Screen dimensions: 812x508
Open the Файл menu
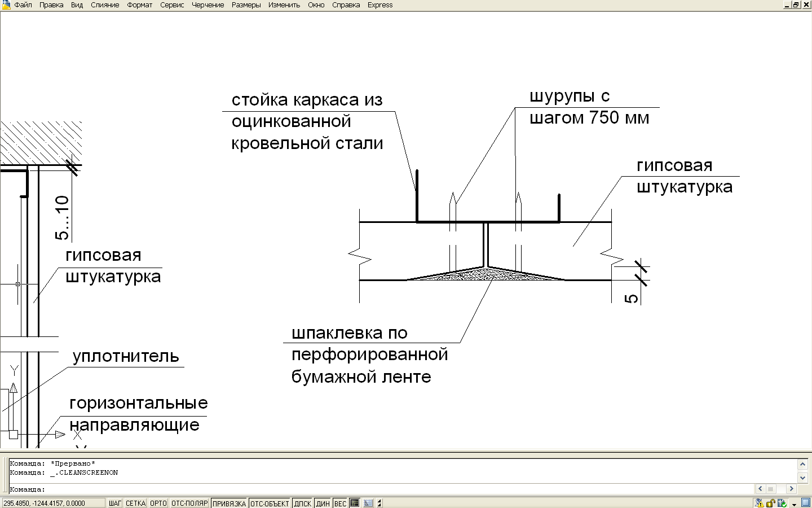23,5
